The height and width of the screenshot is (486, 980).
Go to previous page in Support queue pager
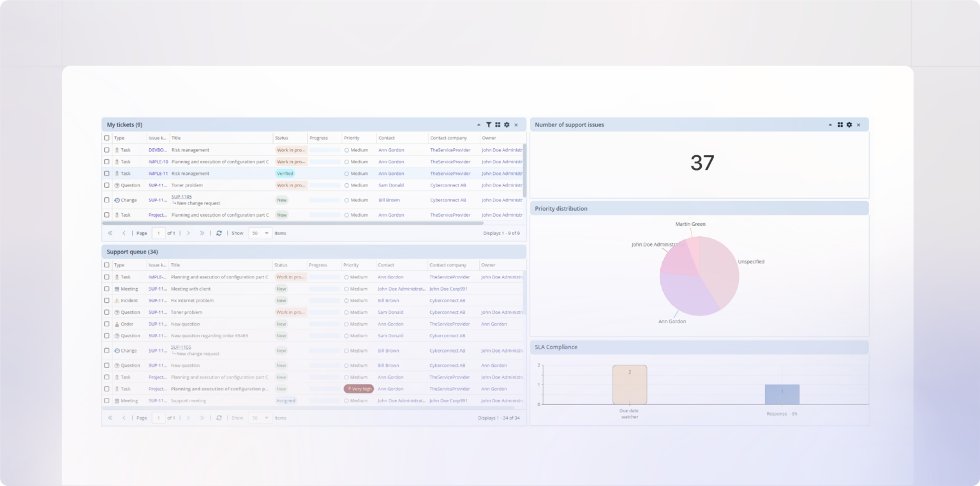124,418
